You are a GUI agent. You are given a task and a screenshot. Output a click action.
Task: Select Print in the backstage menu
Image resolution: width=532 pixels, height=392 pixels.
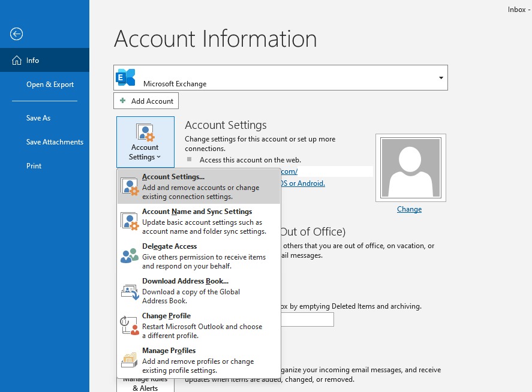pos(34,166)
